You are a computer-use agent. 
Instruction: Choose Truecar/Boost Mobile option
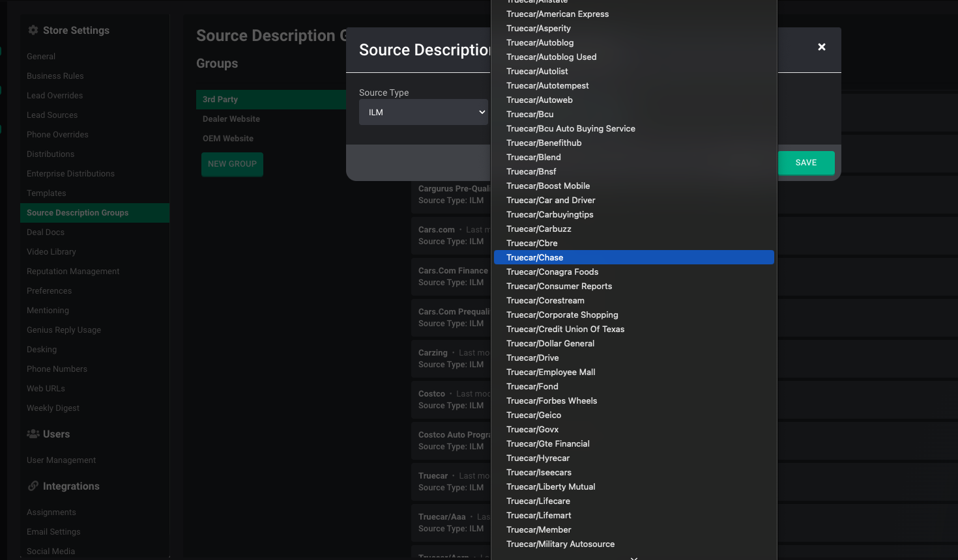(x=634, y=186)
